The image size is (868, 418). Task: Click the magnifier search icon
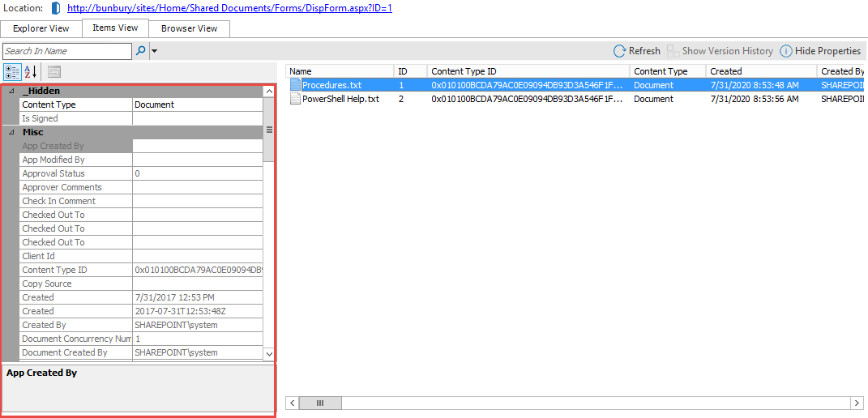click(140, 51)
